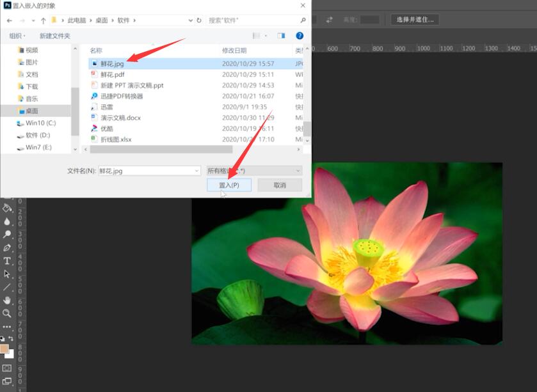Select the Blur tool
Image resolution: width=537 pixels, height=392 pixels.
[x=7, y=221]
